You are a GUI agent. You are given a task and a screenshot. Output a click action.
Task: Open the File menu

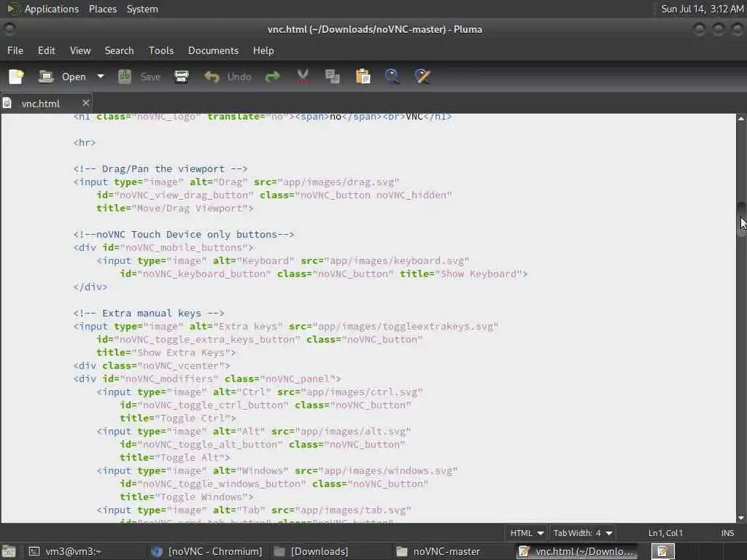coord(15,50)
